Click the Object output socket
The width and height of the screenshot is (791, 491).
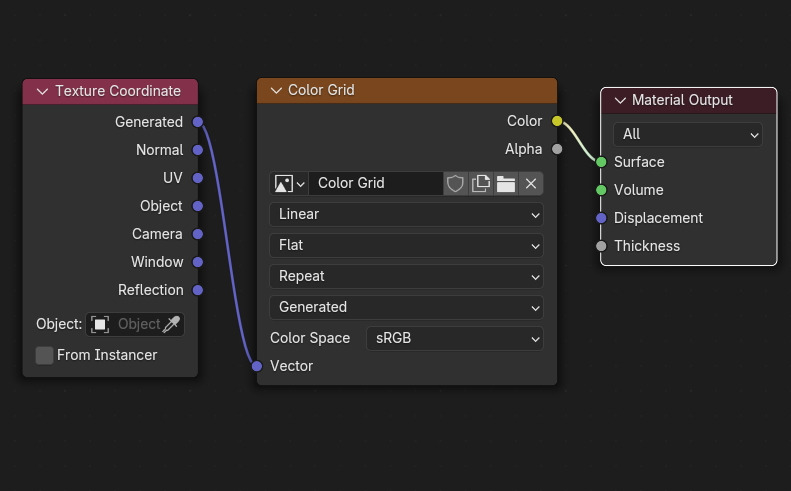(x=198, y=206)
